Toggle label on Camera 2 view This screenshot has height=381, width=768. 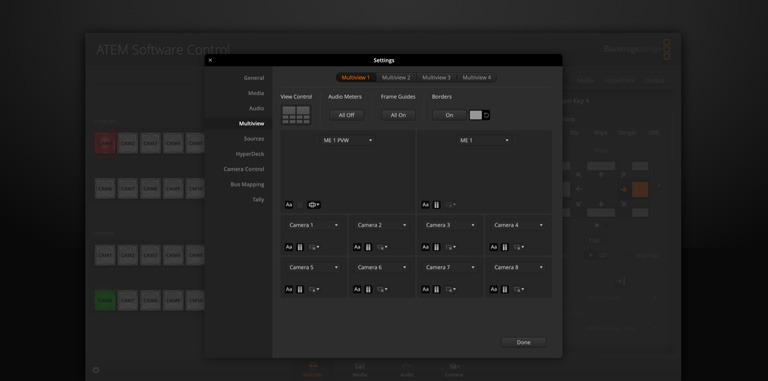coord(357,247)
